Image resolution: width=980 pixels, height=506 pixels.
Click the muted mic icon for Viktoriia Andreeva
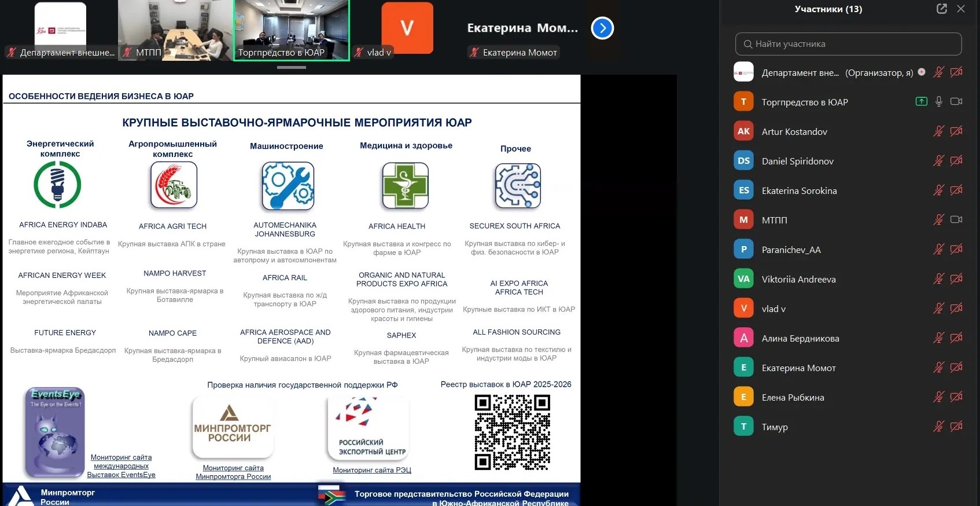click(938, 278)
